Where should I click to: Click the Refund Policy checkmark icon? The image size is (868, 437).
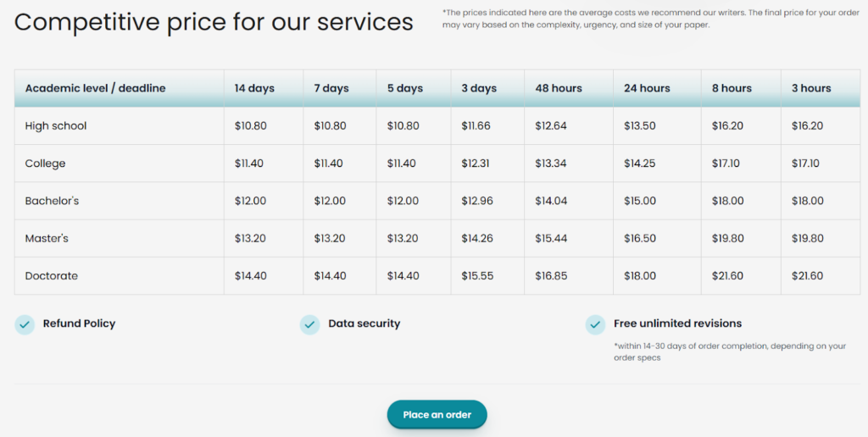coord(25,324)
